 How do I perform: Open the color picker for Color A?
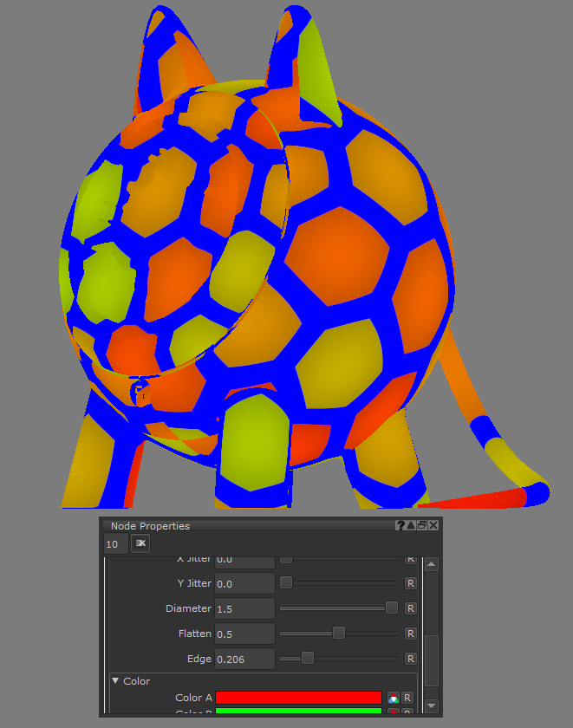pos(393,698)
